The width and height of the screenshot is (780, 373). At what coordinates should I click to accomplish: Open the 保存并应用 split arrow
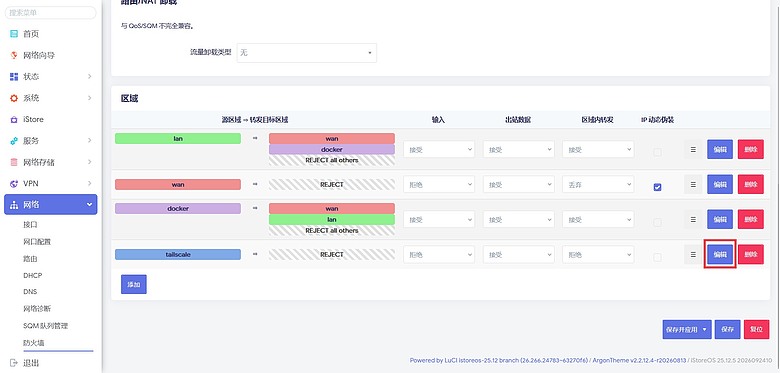(705, 329)
